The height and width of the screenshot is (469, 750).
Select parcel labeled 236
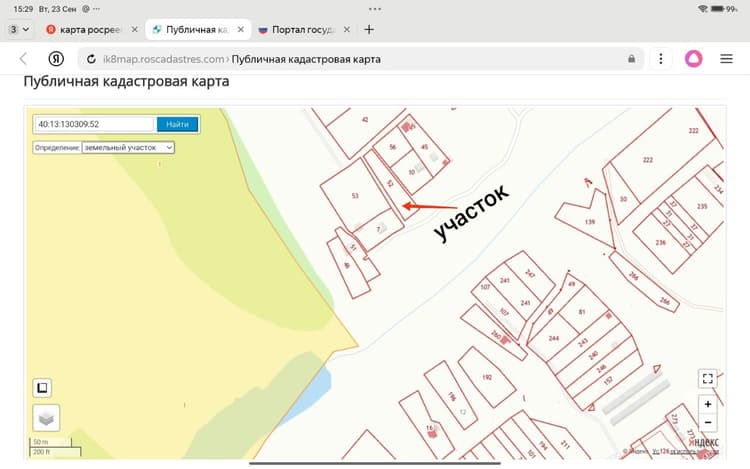click(660, 242)
